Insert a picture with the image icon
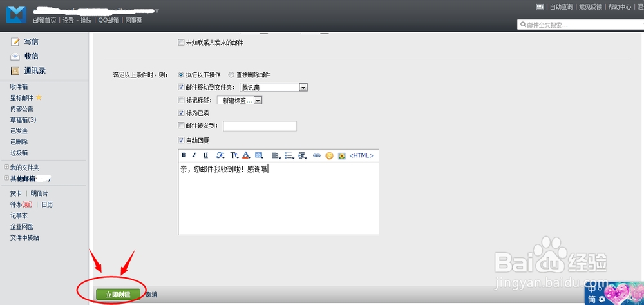Screen dimensions: 644x305 coord(342,156)
